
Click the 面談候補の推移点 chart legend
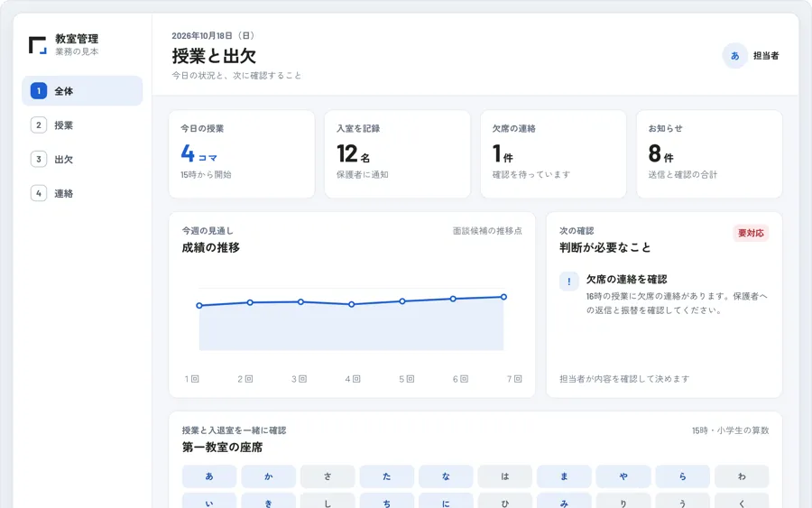pos(487,231)
